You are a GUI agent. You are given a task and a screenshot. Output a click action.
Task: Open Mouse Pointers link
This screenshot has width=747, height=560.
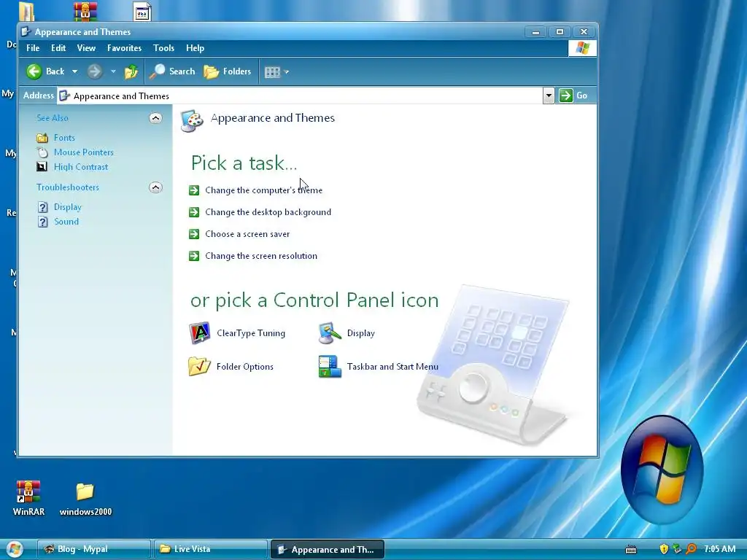pyautogui.click(x=84, y=152)
